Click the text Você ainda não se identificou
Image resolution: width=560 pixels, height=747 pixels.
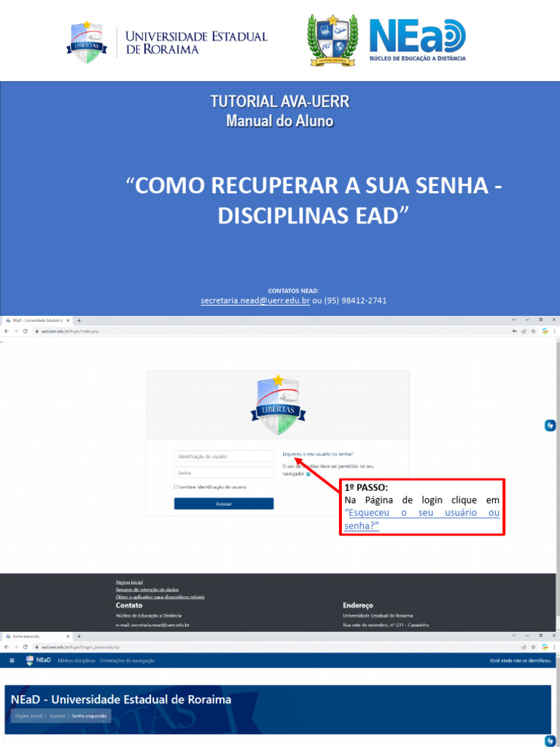tap(521, 661)
